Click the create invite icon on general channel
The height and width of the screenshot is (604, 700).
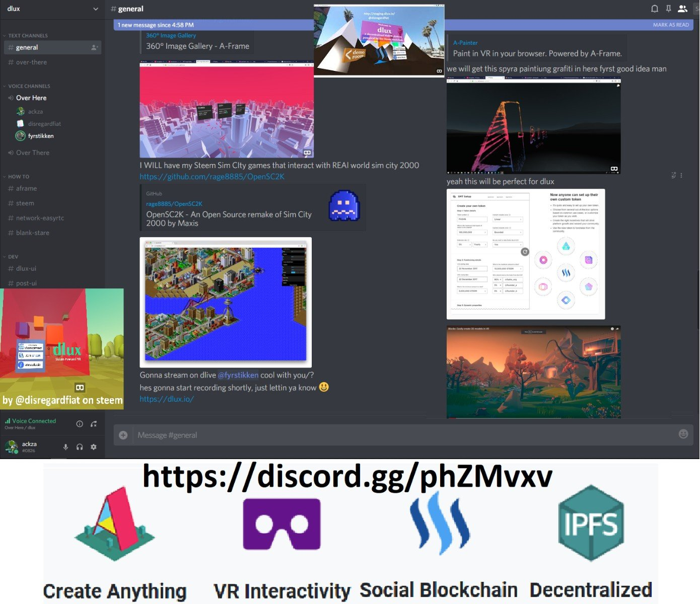[x=94, y=47]
